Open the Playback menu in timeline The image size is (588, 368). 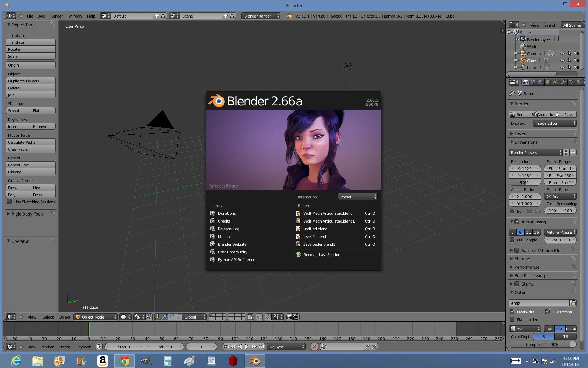click(x=83, y=347)
